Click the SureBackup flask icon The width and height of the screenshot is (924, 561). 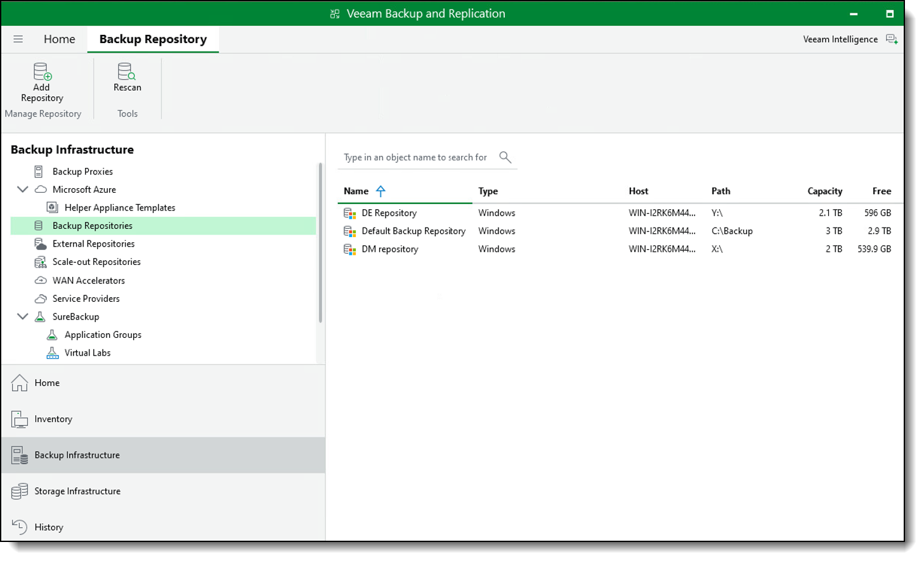[x=40, y=316]
